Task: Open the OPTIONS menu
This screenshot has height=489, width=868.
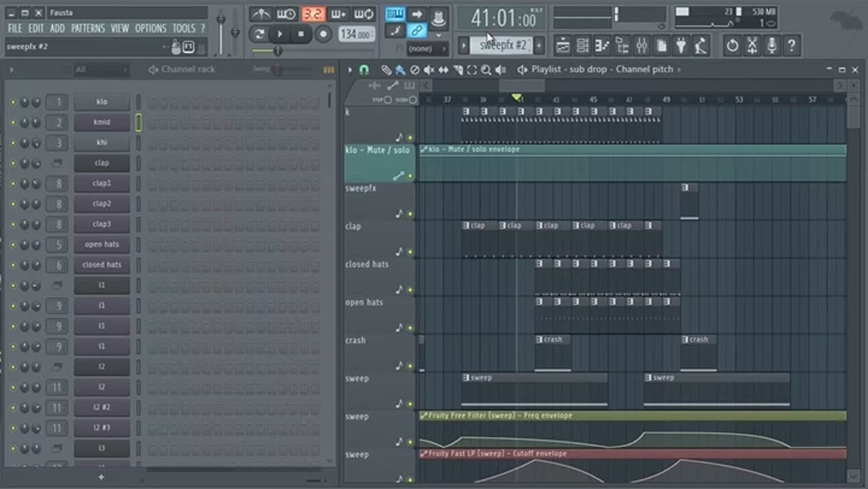Action: coord(151,28)
